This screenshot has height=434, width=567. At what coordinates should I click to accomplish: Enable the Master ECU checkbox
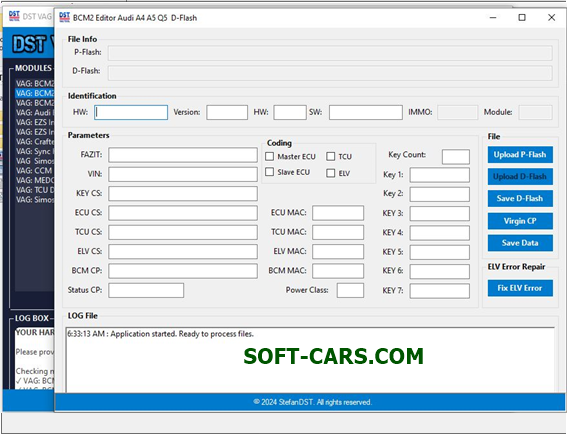tap(269, 156)
